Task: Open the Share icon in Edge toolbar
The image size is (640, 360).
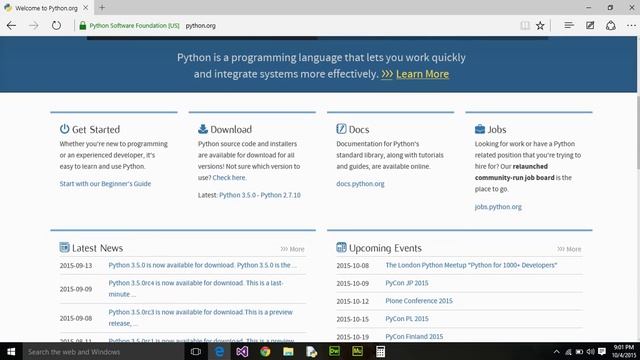Action: pyautogui.click(x=611, y=25)
